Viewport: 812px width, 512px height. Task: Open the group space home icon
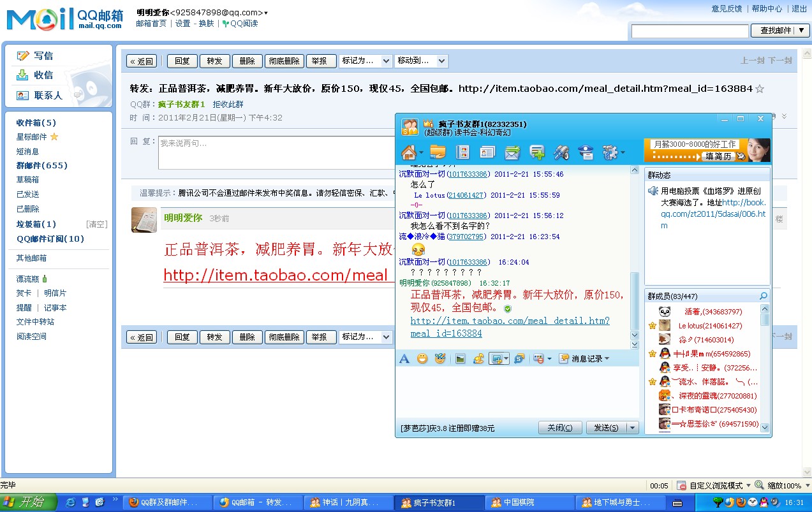408,152
